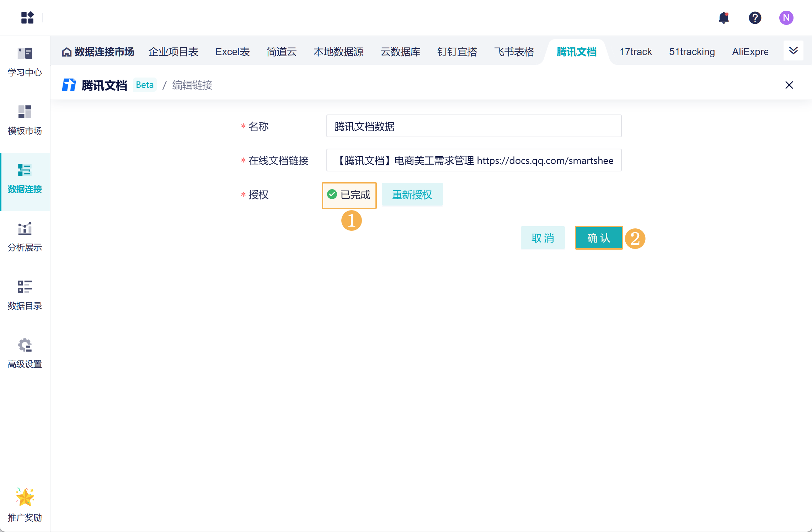The image size is (812, 532).
Task: Click the user avatar N
Action: 786,17
